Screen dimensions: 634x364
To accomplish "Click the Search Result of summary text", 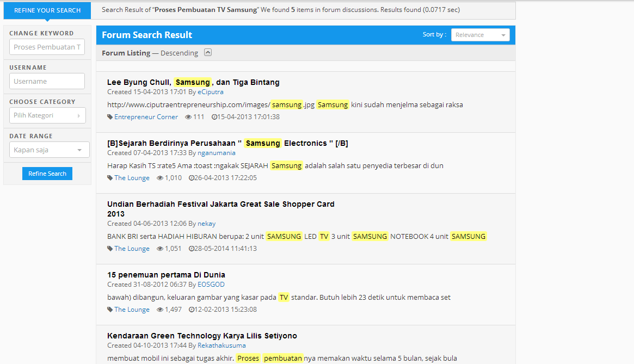I will click(281, 10).
